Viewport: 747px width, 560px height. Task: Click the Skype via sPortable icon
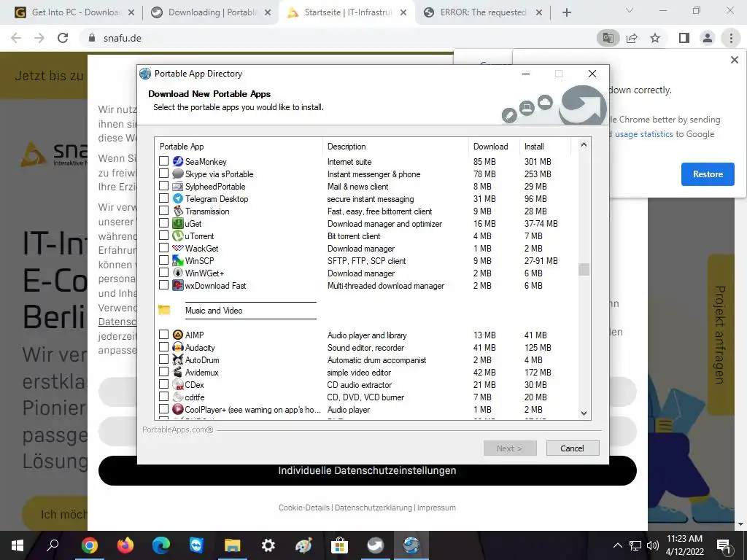[x=178, y=174]
